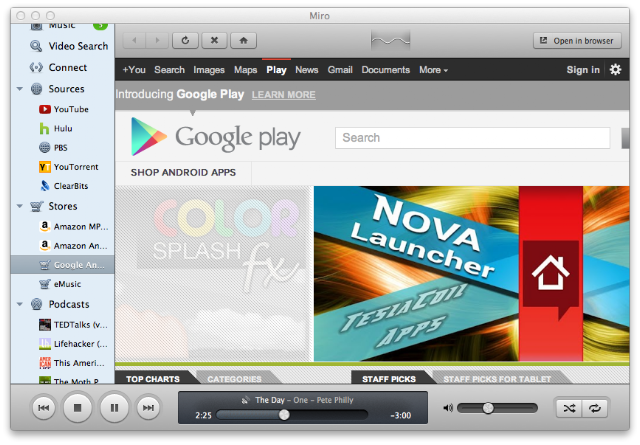Go forward with the browser forward arrow
Image resolution: width=640 pixels, height=445 pixels.
tap(157, 40)
